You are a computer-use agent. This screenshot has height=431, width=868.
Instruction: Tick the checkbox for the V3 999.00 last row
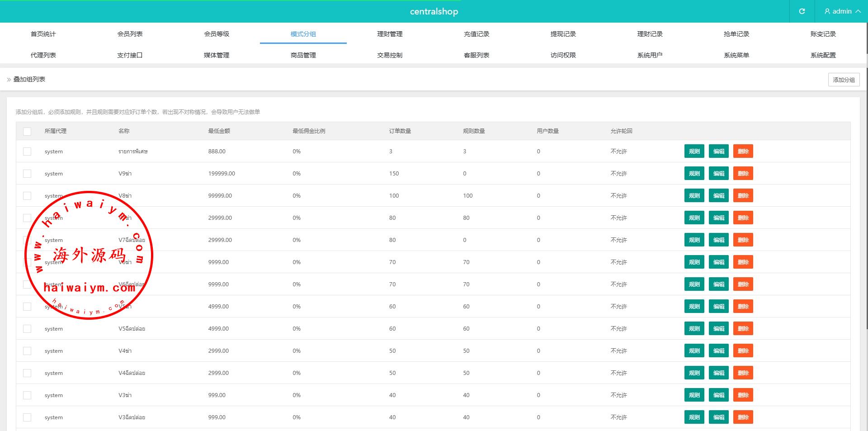[27, 417]
